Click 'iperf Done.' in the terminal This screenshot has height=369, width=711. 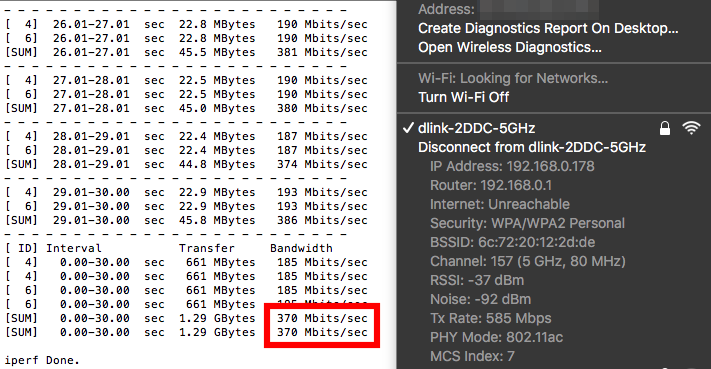point(42,360)
